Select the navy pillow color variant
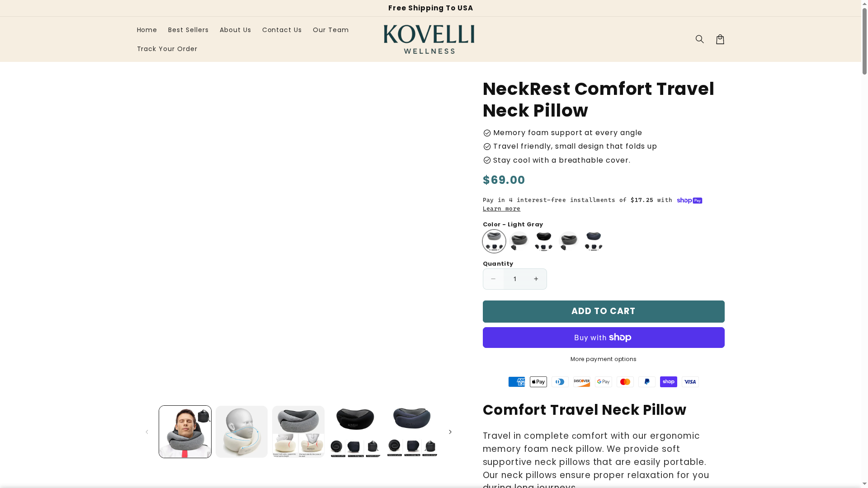Viewport: 868px width, 488px height. [593, 241]
